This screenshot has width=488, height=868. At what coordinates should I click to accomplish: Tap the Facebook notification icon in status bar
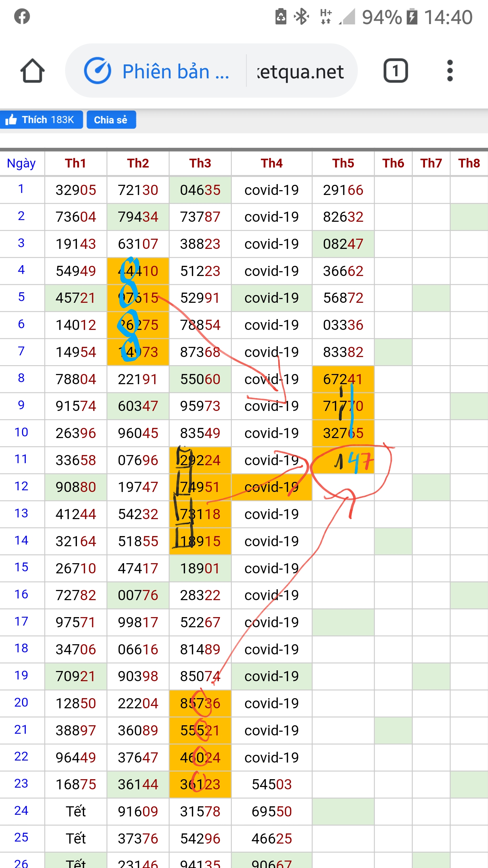[x=22, y=17]
